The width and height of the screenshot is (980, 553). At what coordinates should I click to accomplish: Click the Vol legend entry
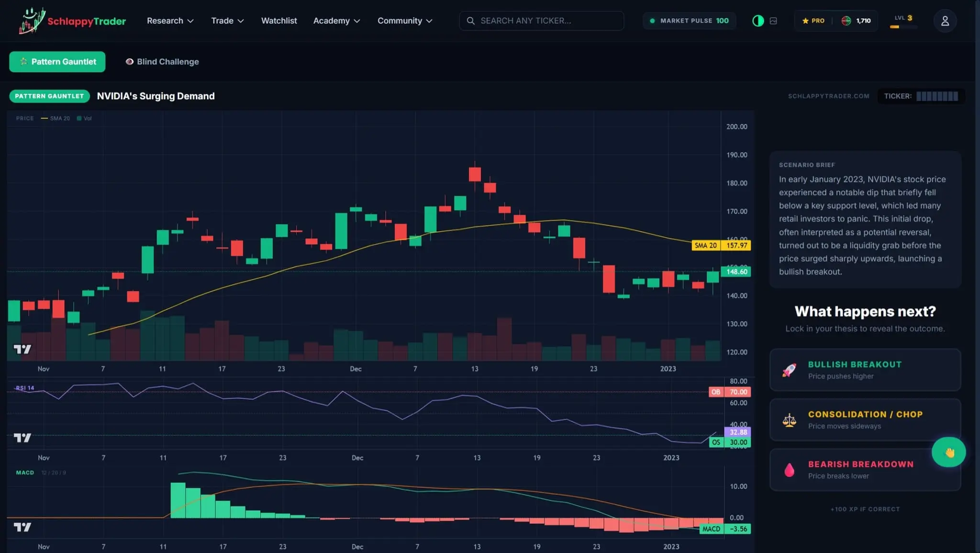(84, 118)
